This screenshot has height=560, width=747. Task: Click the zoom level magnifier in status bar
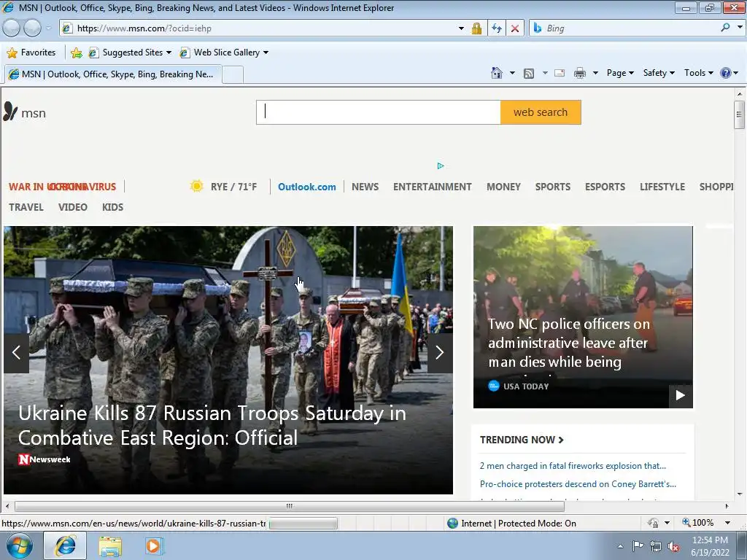tap(686, 522)
